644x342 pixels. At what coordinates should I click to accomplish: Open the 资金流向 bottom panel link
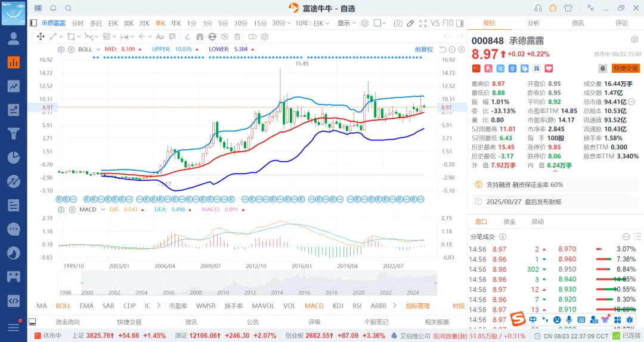click(x=68, y=322)
